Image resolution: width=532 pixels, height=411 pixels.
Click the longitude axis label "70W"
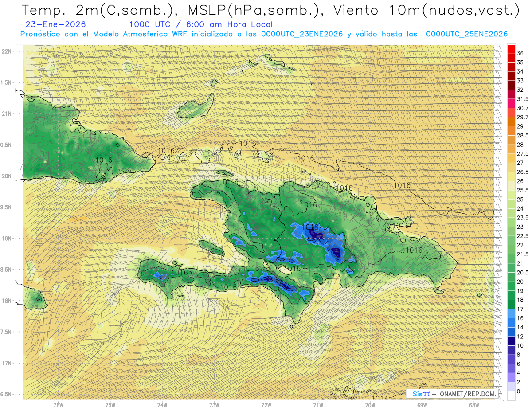tap(370, 405)
